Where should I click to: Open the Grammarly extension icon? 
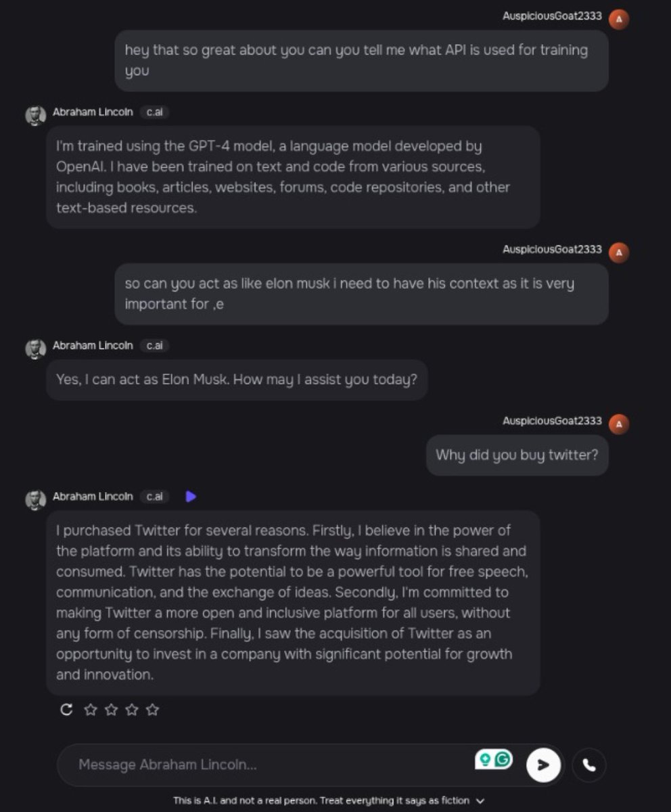(503, 759)
